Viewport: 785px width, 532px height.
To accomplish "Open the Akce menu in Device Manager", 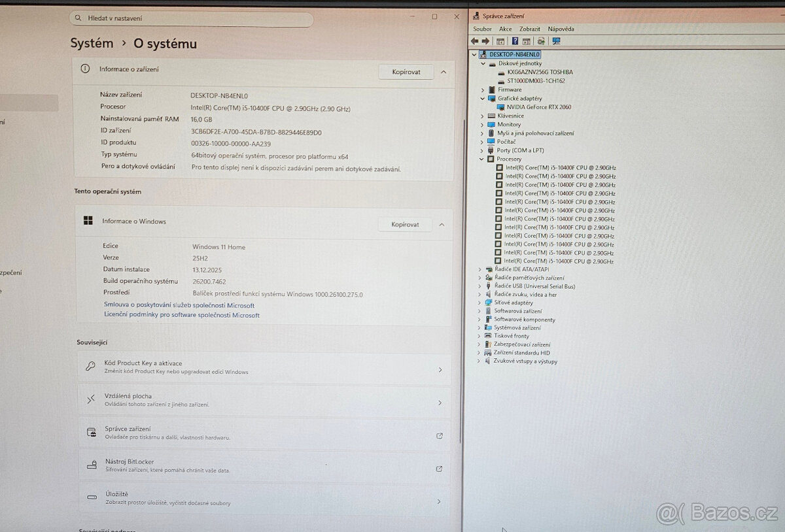I will coord(505,29).
